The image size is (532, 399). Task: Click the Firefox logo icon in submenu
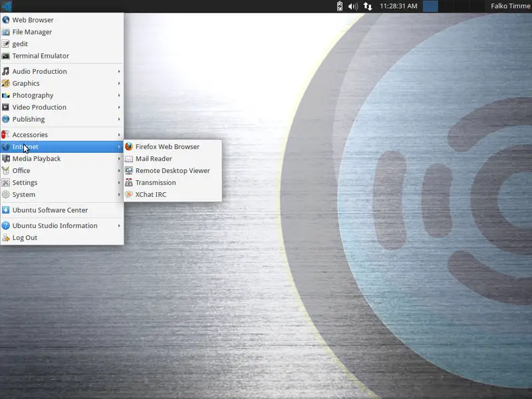pyautogui.click(x=129, y=146)
